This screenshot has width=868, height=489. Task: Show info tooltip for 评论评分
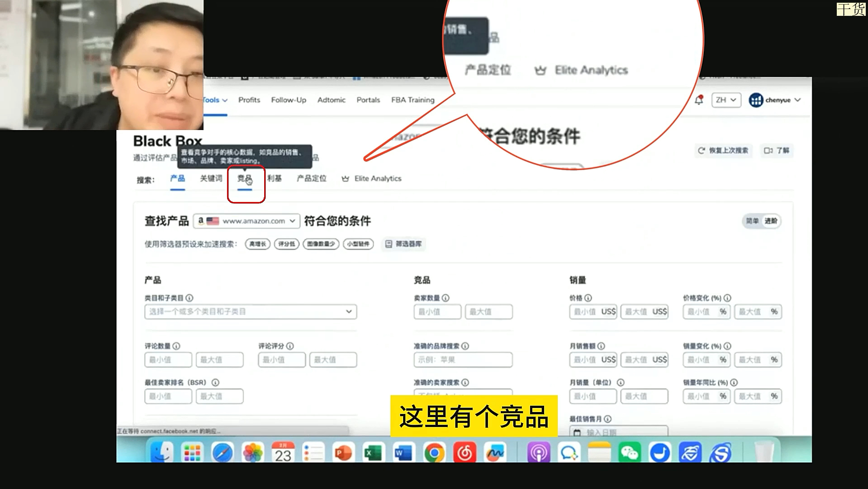[290, 346]
